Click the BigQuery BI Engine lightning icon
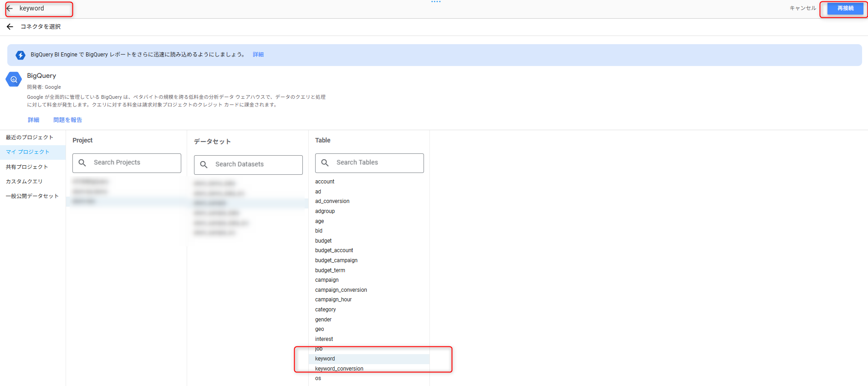This screenshot has width=868, height=386. (20, 55)
